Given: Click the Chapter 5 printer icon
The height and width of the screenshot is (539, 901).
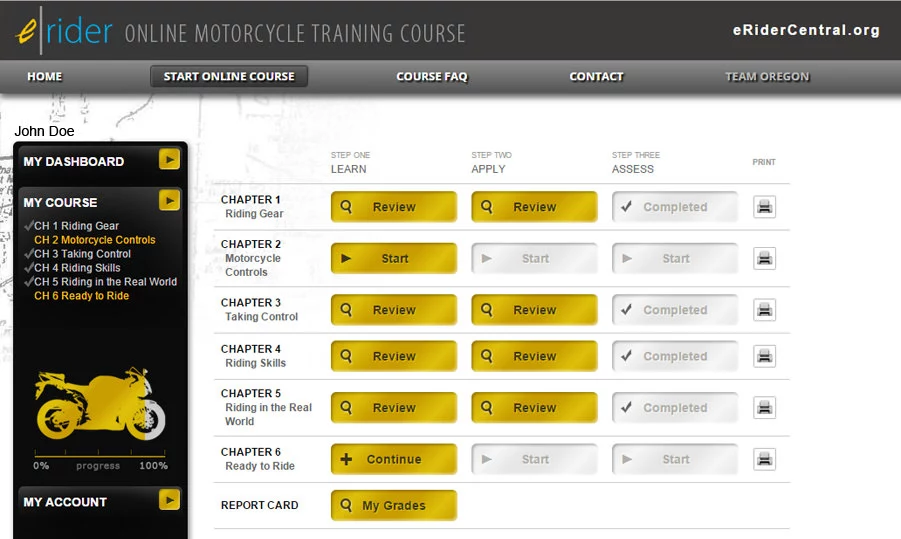Looking at the screenshot, I should 764,408.
